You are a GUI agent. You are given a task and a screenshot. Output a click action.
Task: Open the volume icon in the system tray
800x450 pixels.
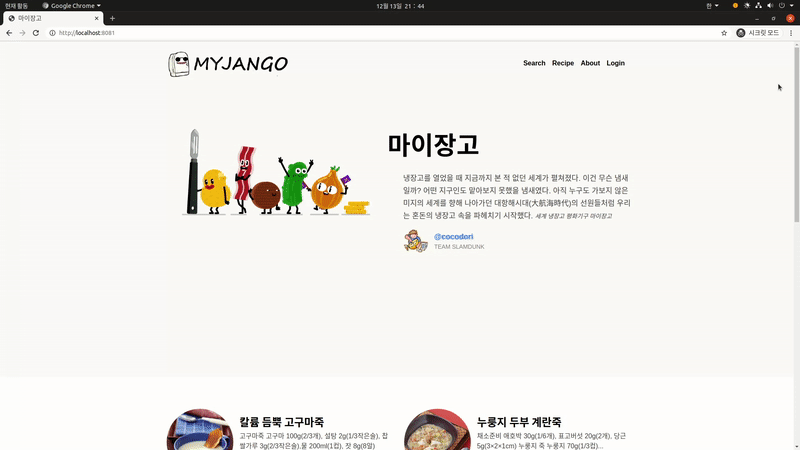click(x=770, y=6)
